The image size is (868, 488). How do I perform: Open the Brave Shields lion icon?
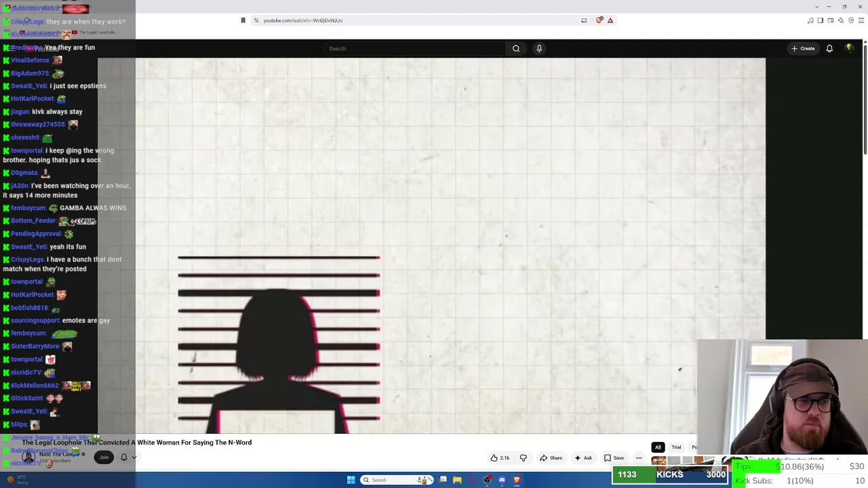pos(599,20)
